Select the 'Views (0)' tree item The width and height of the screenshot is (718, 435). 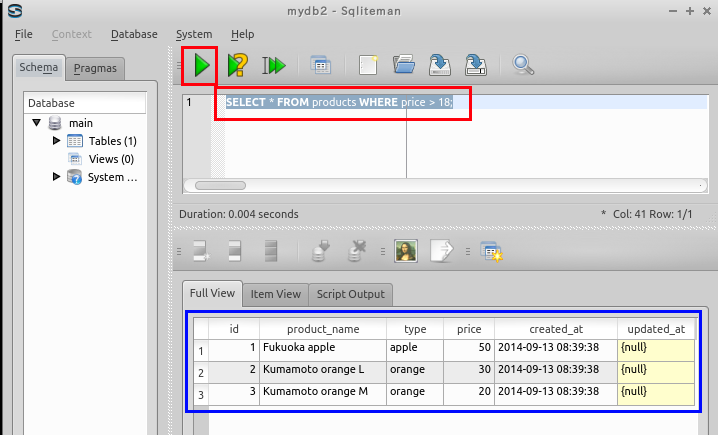[111, 159]
